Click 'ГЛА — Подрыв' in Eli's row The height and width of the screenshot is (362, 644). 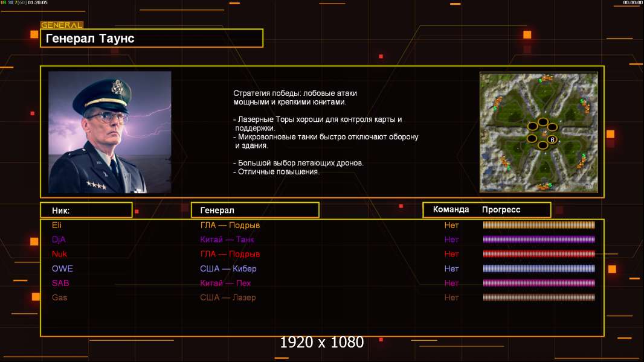coord(230,225)
